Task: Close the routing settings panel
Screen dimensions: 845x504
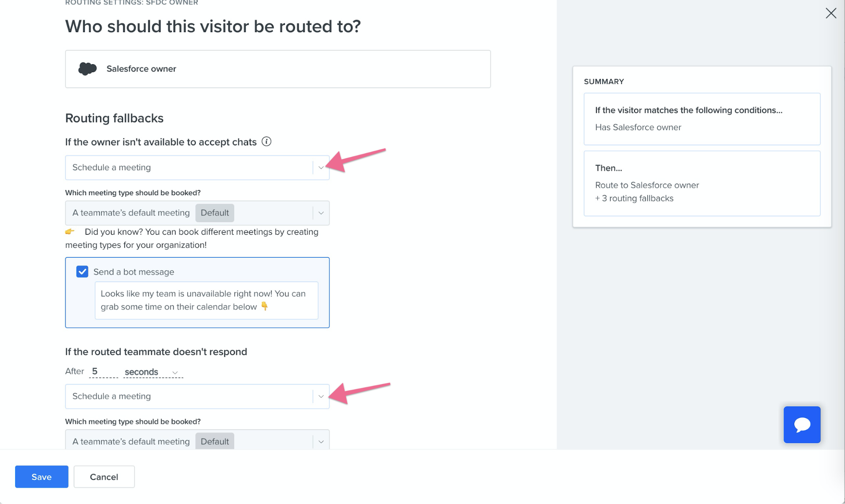Action: coord(831,13)
